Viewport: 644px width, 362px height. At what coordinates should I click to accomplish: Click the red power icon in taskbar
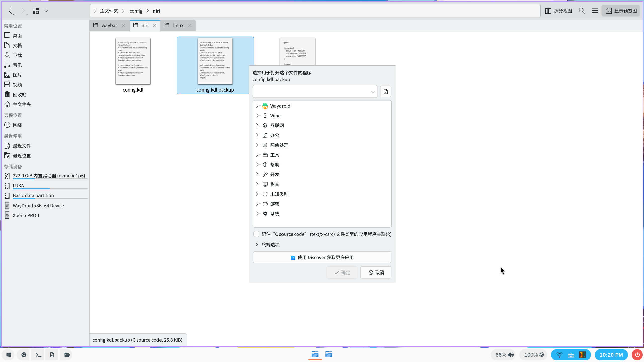point(637,355)
